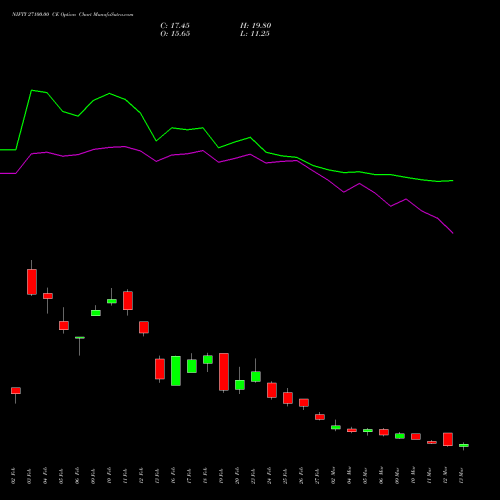
Task: Click the red candlestick for 11 Feb
Action: (128, 301)
